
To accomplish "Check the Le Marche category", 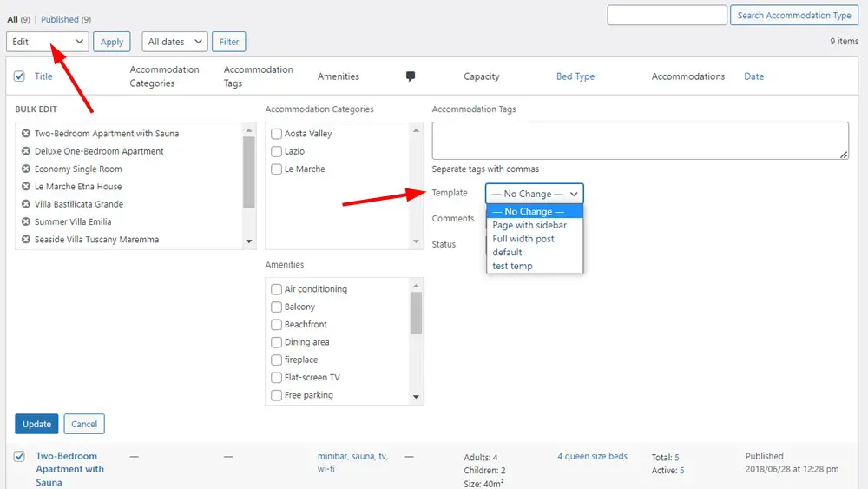I will click(x=276, y=169).
